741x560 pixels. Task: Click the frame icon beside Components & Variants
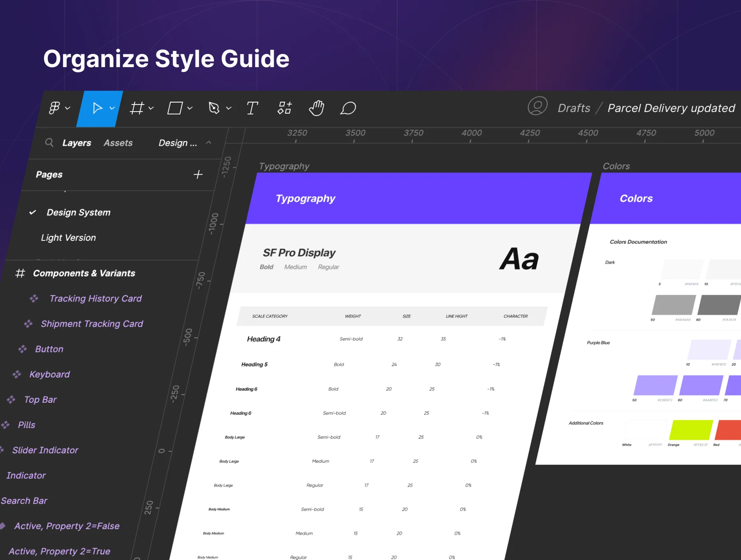[x=20, y=273]
